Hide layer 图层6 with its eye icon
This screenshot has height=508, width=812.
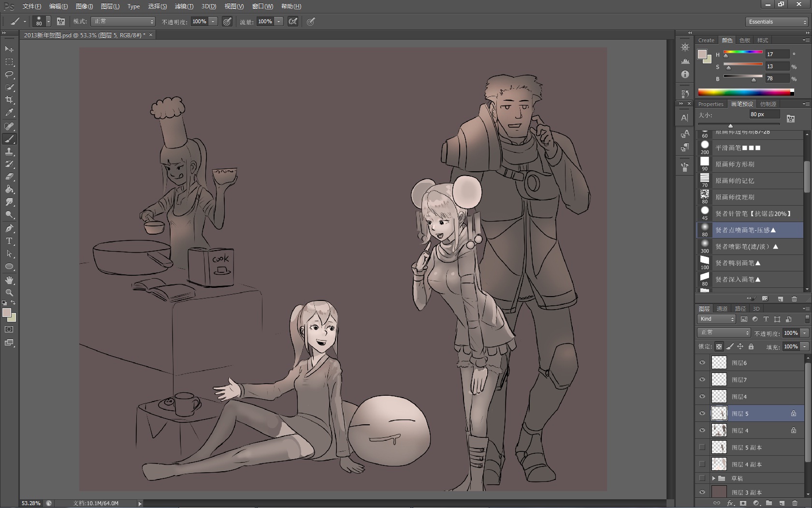(702, 363)
